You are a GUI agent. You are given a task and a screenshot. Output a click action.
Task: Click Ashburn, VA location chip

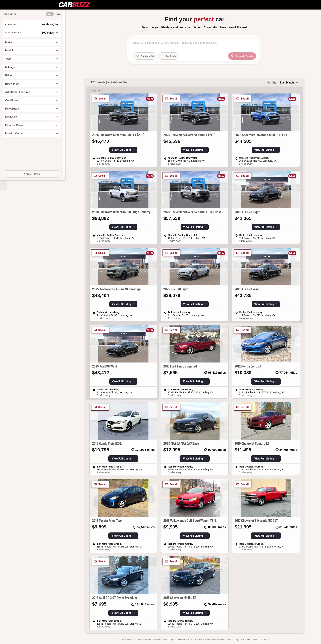(x=145, y=56)
